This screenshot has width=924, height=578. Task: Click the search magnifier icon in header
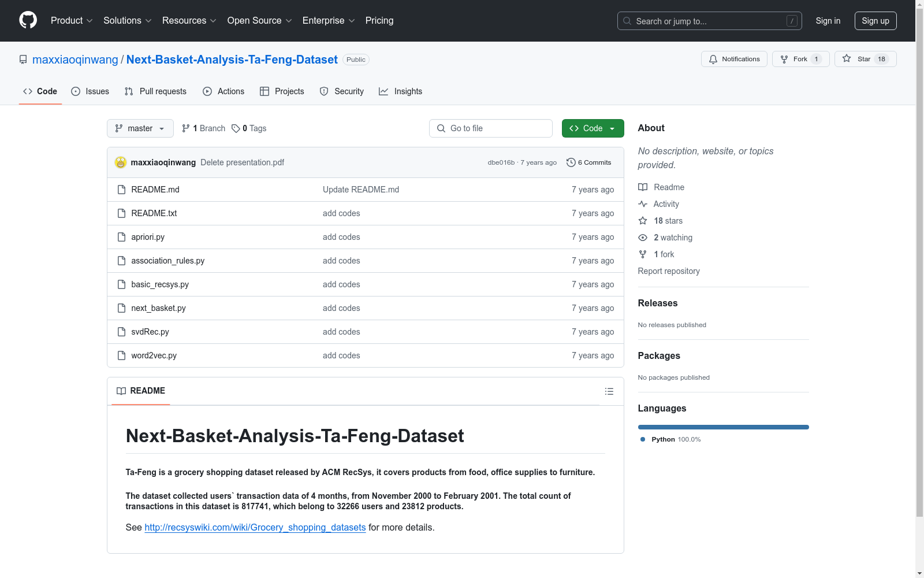point(627,21)
